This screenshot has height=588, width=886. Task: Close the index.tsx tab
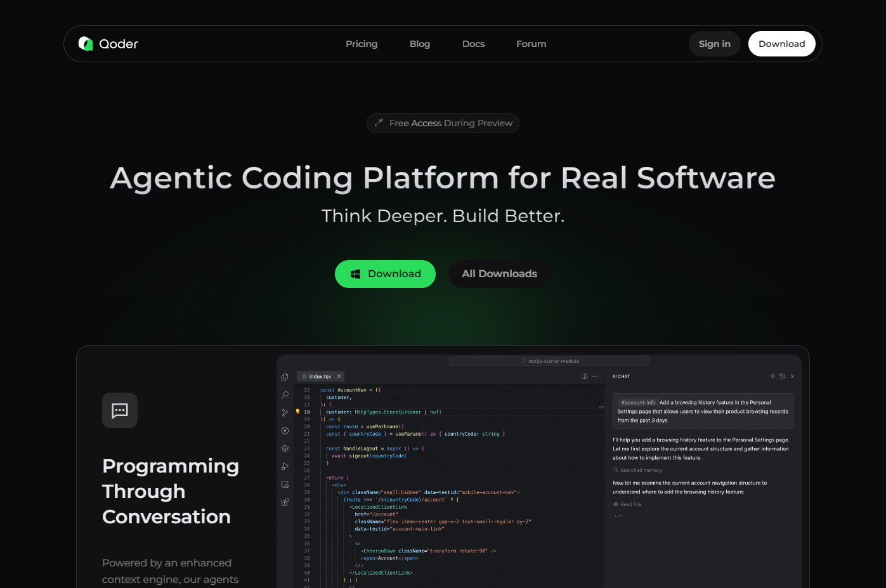(339, 376)
